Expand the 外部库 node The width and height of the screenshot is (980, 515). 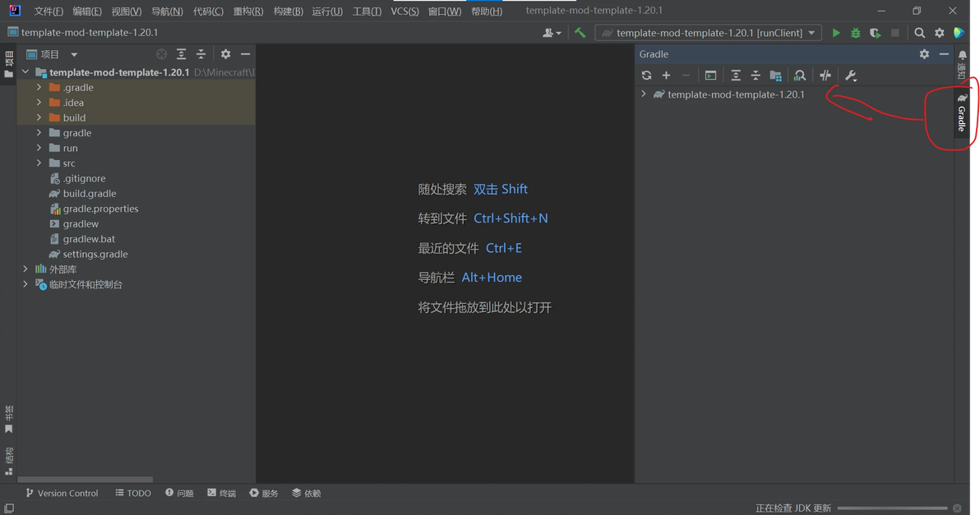(x=25, y=269)
